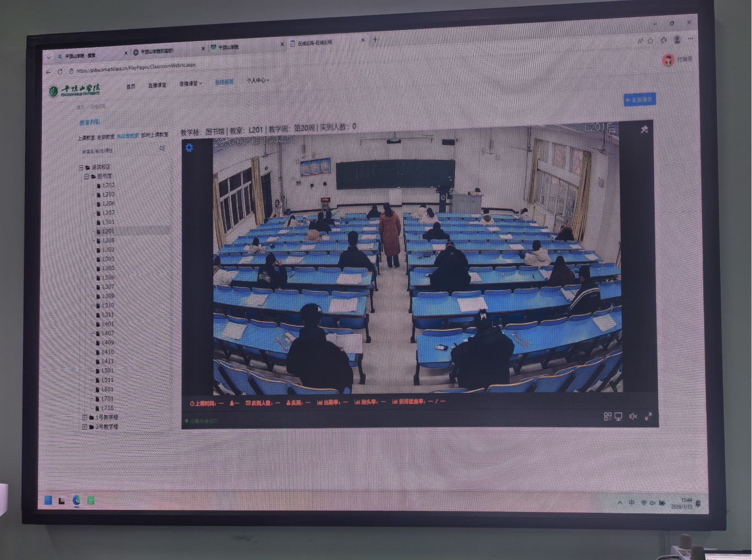Expand the 2号教学楼 tree node
Viewport: 752px width, 560px height.
[x=85, y=427]
